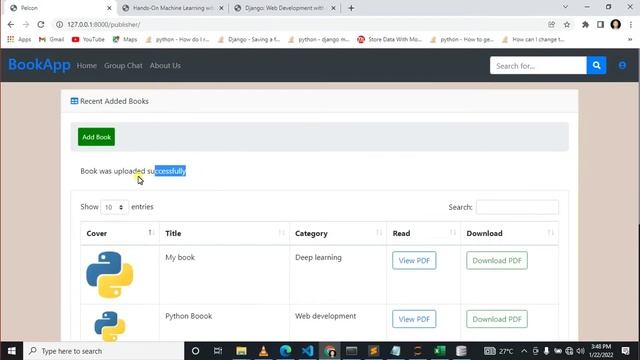
Task: Open Cortana circle on the taskbar
Action: click(196, 351)
